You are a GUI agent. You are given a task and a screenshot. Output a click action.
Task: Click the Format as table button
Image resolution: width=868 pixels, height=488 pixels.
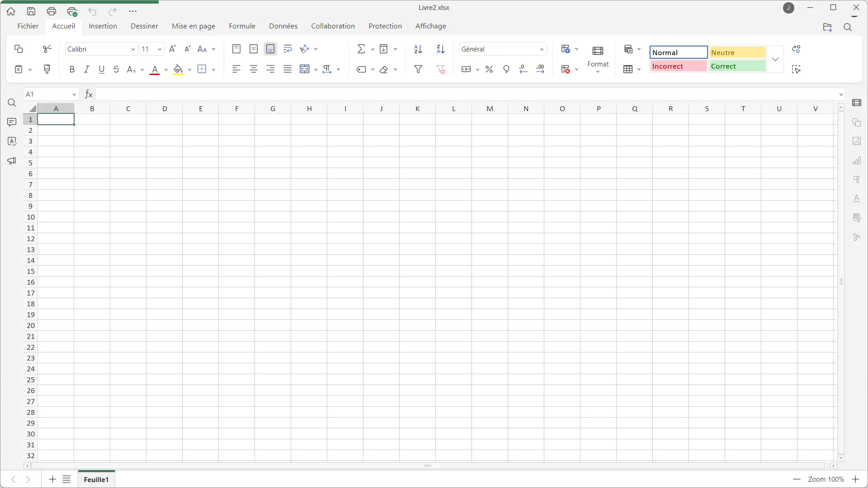pyautogui.click(x=628, y=69)
